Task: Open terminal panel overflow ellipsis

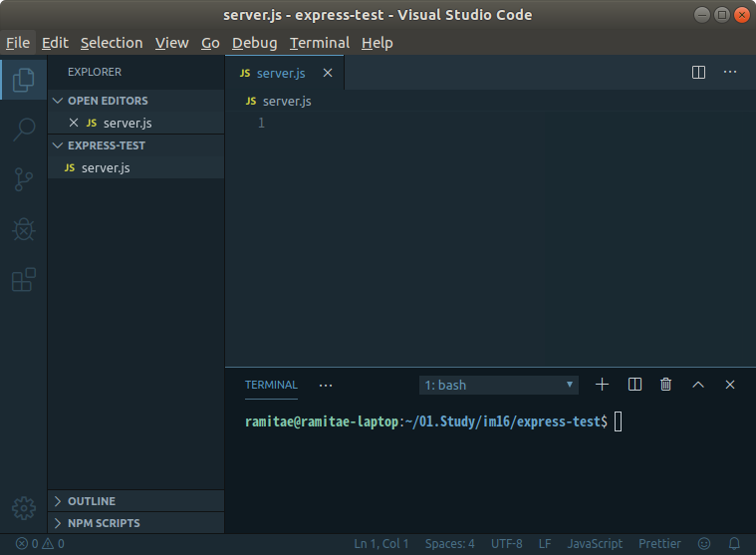Action: pyautogui.click(x=326, y=386)
